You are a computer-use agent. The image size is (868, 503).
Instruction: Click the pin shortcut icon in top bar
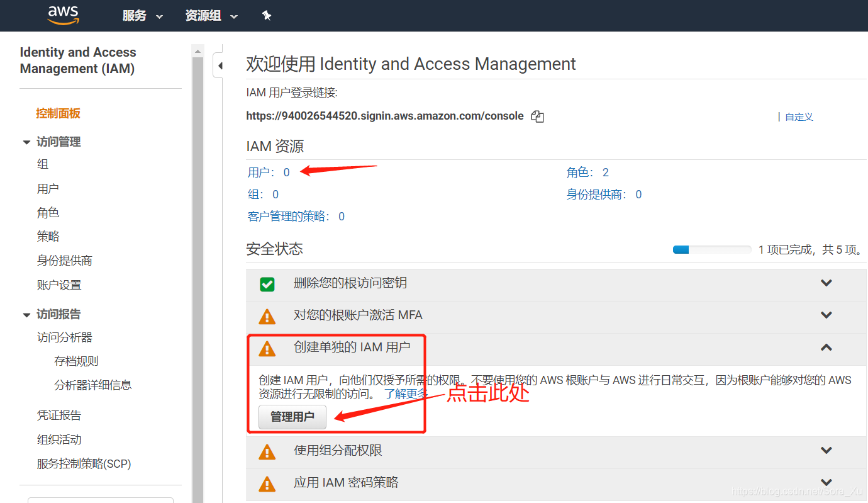(267, 16)
